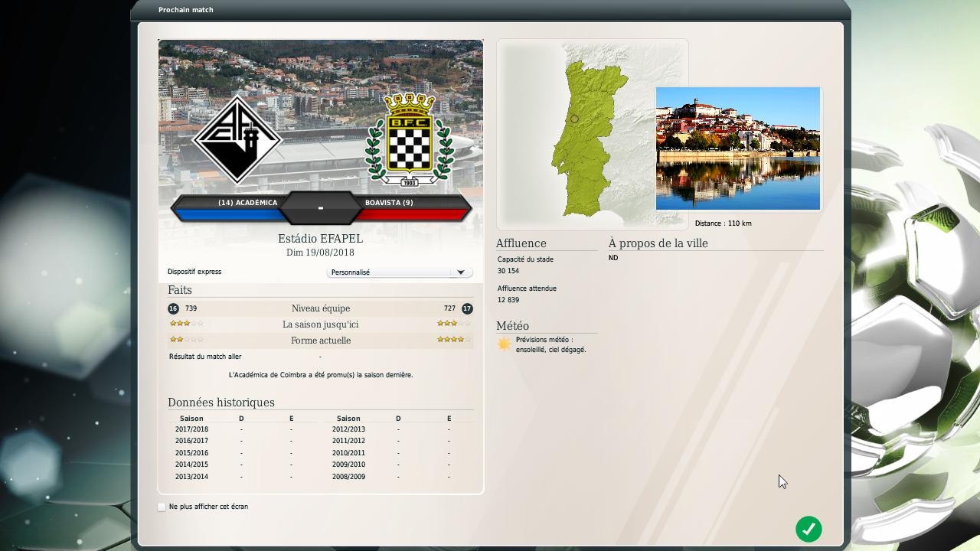
Task: Select the 'BOAVISTA (9)' team label
Action: point(389,203)
